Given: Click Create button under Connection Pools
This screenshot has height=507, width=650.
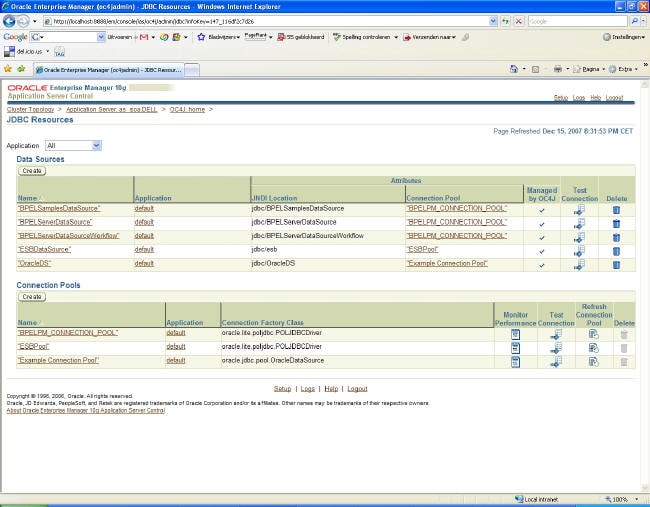Looking at the screenshot, I should pyautogui.click(x=32, y=297).
